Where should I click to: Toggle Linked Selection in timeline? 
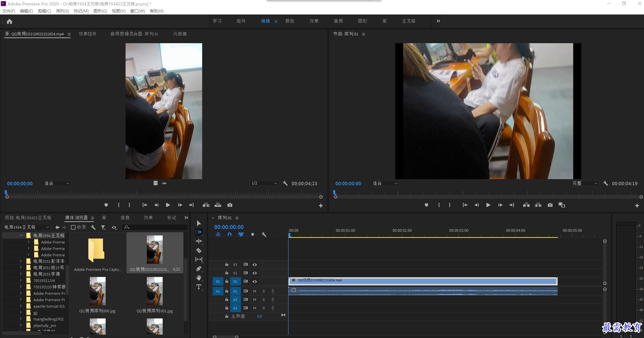241,234
